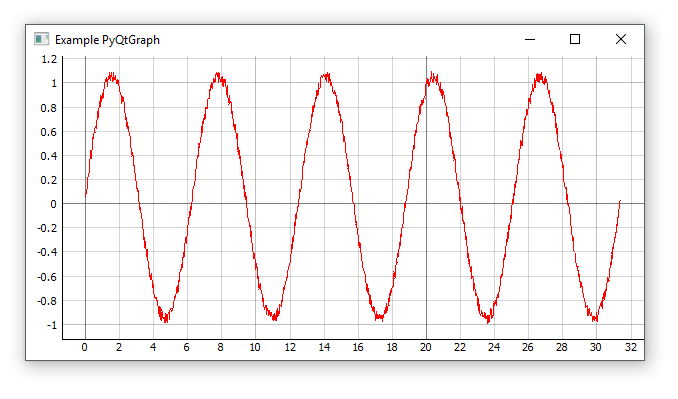This screenshot has width=678, height=399.
Task: Click the x-axis tick label 32
Action: point(630,348)
